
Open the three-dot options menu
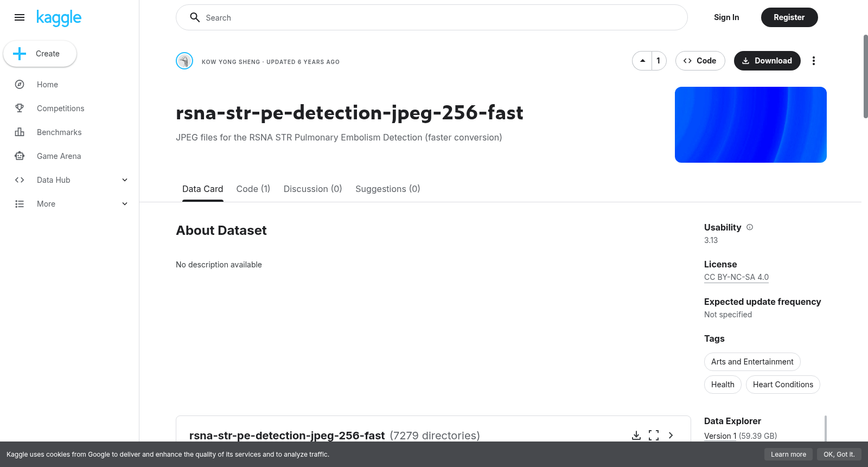point(813,61)
